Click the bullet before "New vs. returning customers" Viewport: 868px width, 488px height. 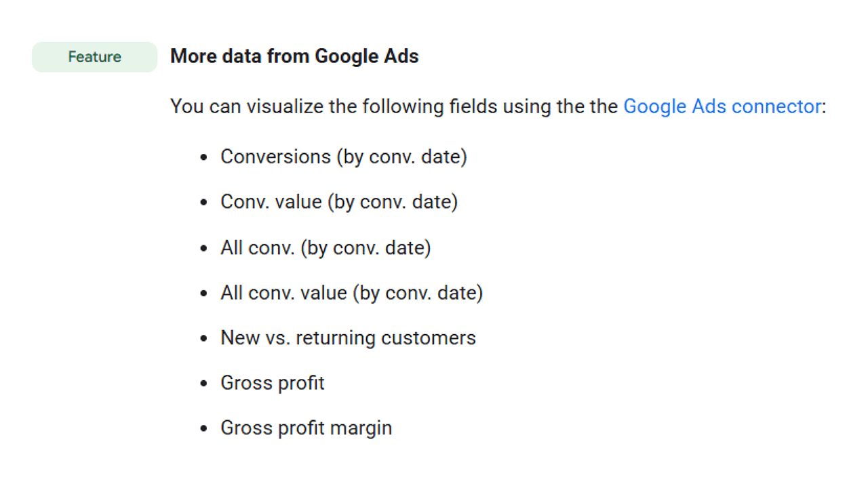pos(203,338)
